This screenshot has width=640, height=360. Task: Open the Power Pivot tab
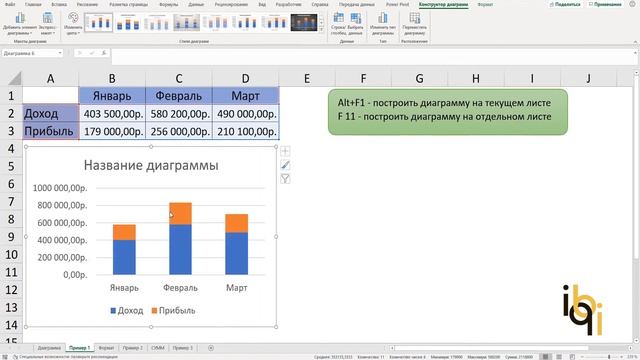(397, 4)
